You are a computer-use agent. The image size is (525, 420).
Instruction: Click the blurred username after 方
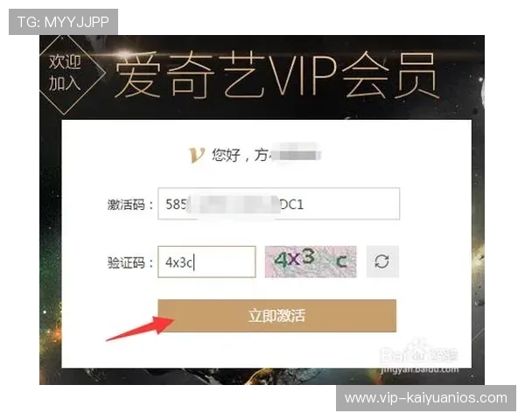pyautogui.click(x=296, y=153)
